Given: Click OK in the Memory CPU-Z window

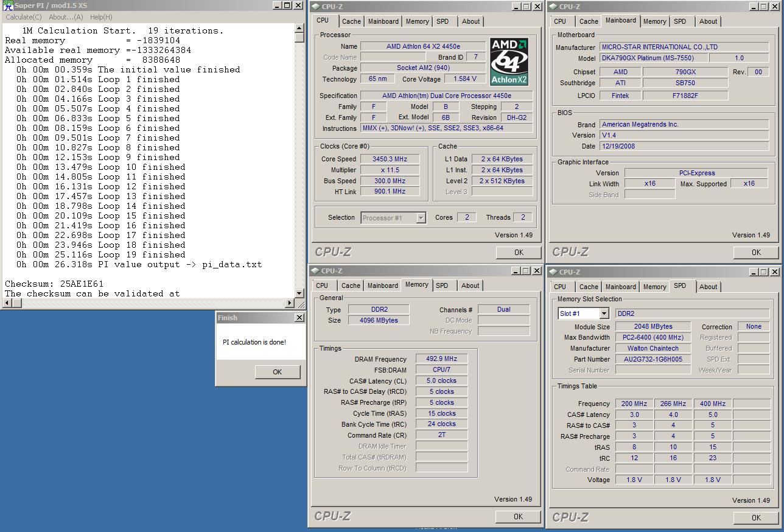Looking at the screenshot, I should pos(518,516).
